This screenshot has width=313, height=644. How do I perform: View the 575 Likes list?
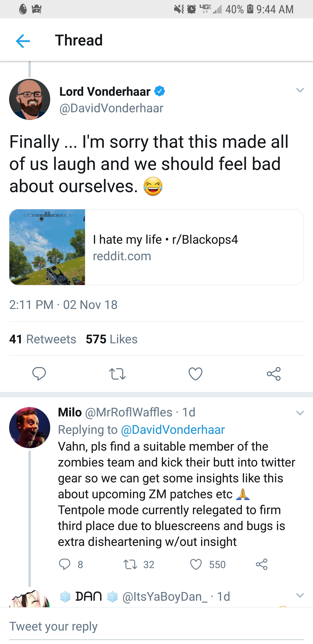[x=112, y=339]
